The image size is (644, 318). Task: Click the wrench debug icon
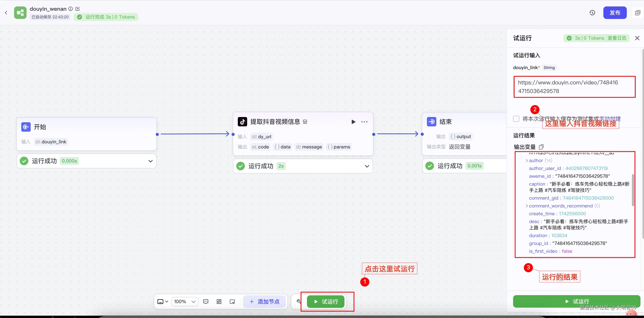[299, 301]
